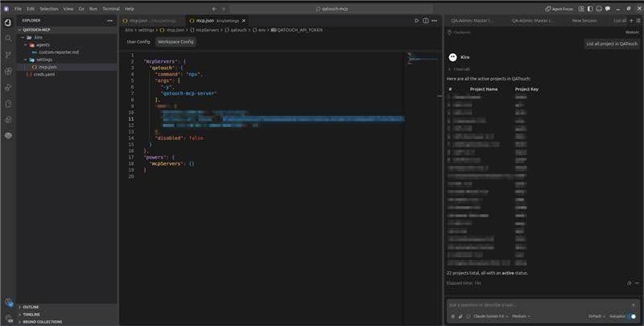Split the editor with the split icon
Screen dimensions: 644x326
426,21
